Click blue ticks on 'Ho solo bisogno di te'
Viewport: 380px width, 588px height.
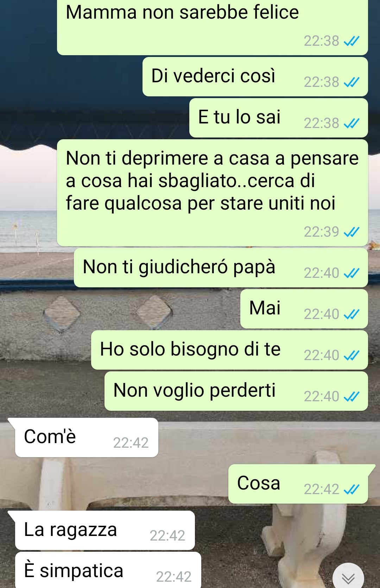point(351,356)
